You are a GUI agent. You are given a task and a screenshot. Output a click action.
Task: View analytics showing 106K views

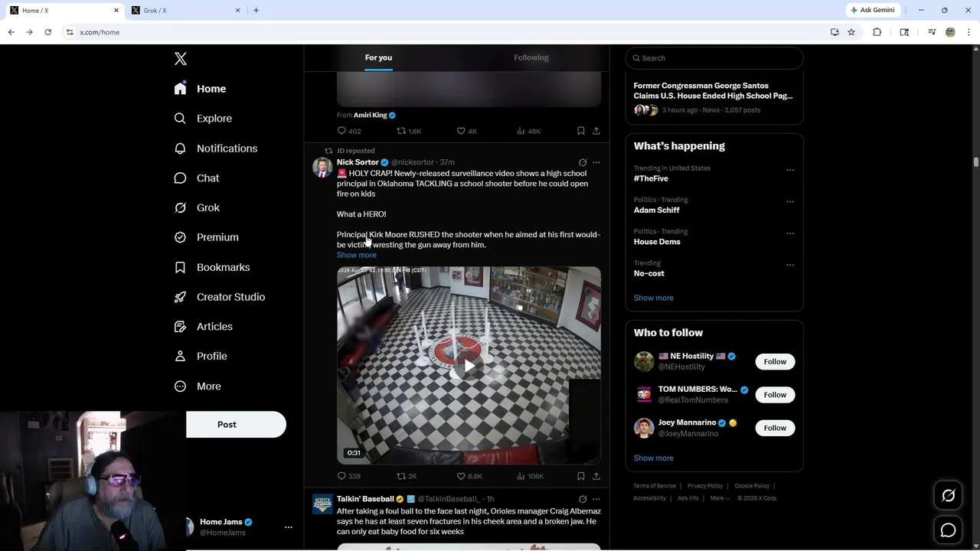coord(530,476)
